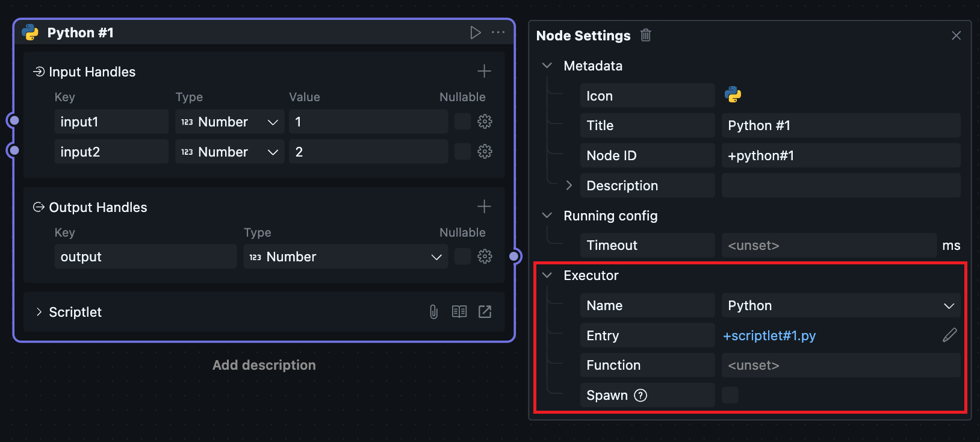This screenshot has width=980, height=442.
Task: Open Scriptlet in external editor
Action: coord(485,312)
